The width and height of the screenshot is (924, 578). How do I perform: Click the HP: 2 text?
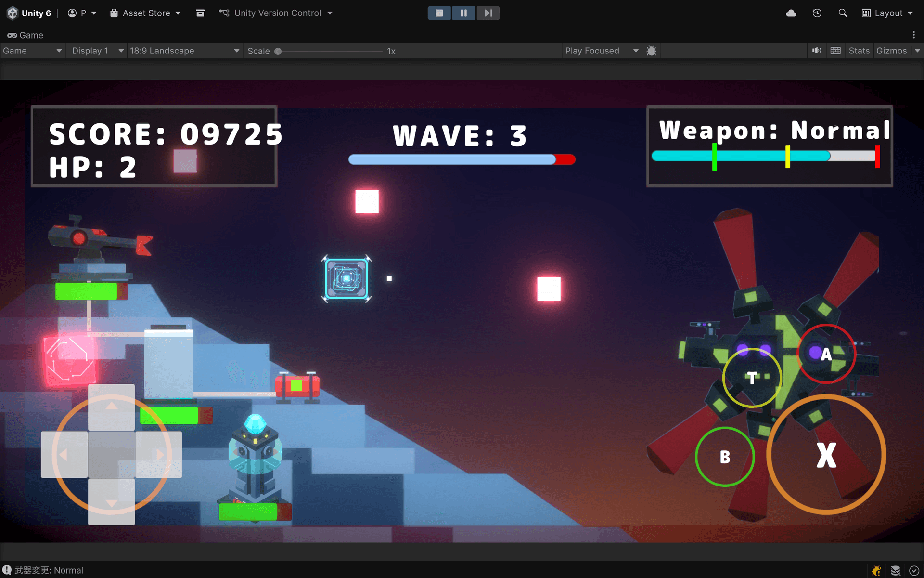93,168
